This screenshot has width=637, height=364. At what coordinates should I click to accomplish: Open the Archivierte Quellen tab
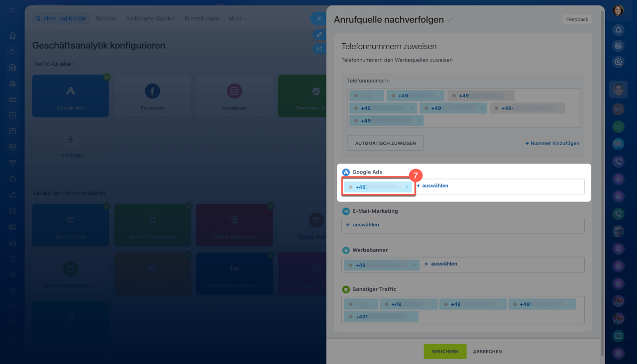click(x=151, y=18)
